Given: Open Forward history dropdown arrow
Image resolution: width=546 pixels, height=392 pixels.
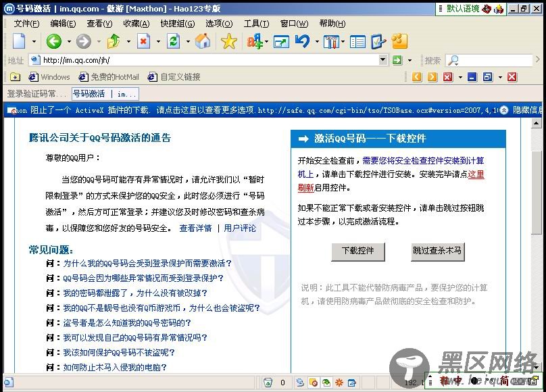Looking at the screenshot, I should coord(99,41).
